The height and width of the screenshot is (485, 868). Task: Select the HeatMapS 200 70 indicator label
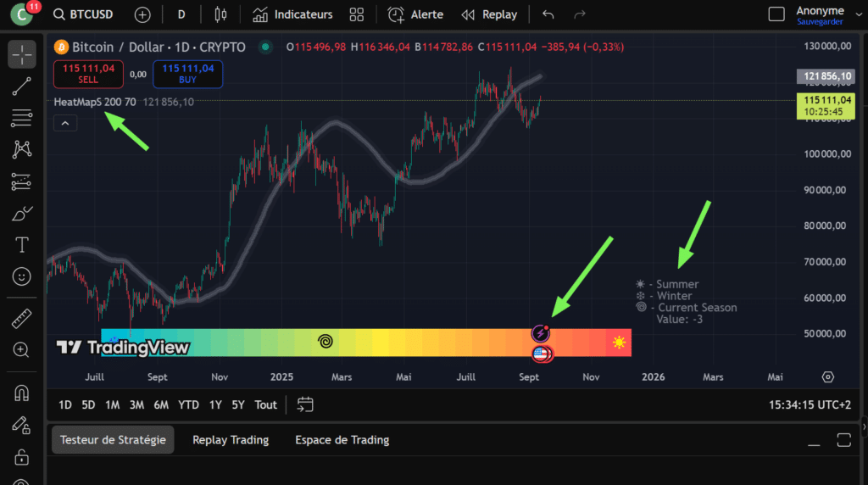pos(95,102)
